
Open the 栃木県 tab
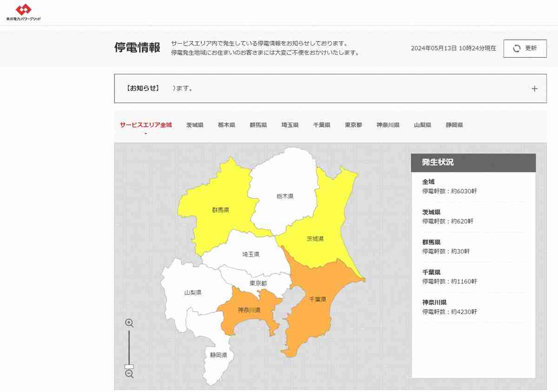226,125
